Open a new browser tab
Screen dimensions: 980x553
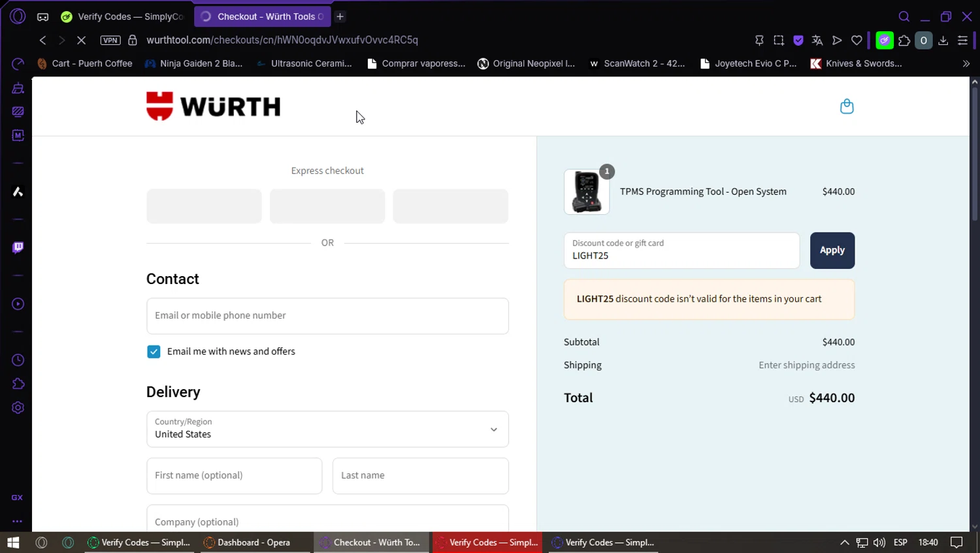tap(340, 17)
